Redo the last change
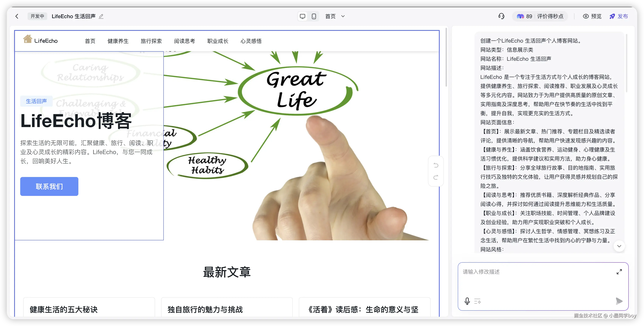Viewport: 644px width, 326px height. coord(436,177)
